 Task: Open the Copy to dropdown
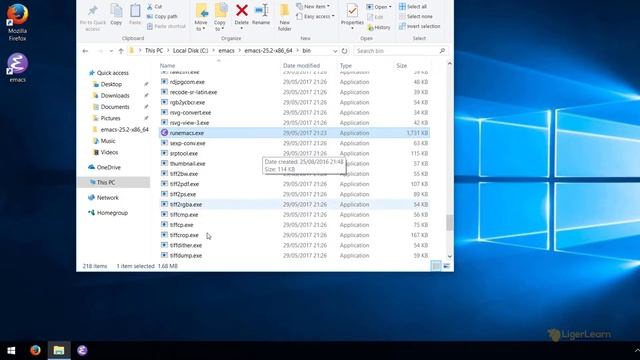coord(220,17)
